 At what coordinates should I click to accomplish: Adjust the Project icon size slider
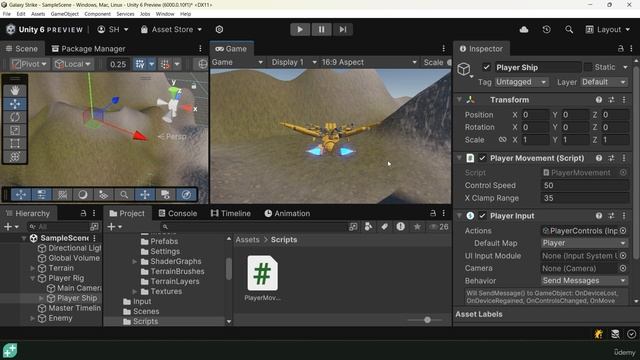[427, 320]
